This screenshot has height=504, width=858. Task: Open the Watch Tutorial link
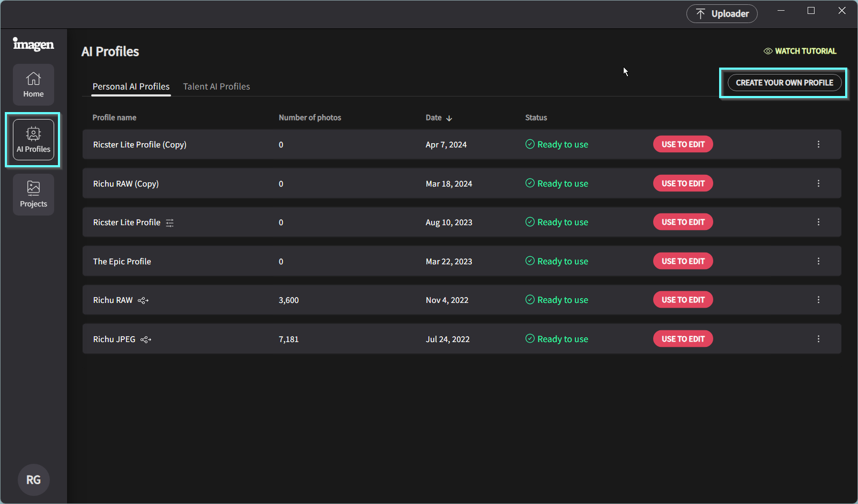[x=800, y=51]
